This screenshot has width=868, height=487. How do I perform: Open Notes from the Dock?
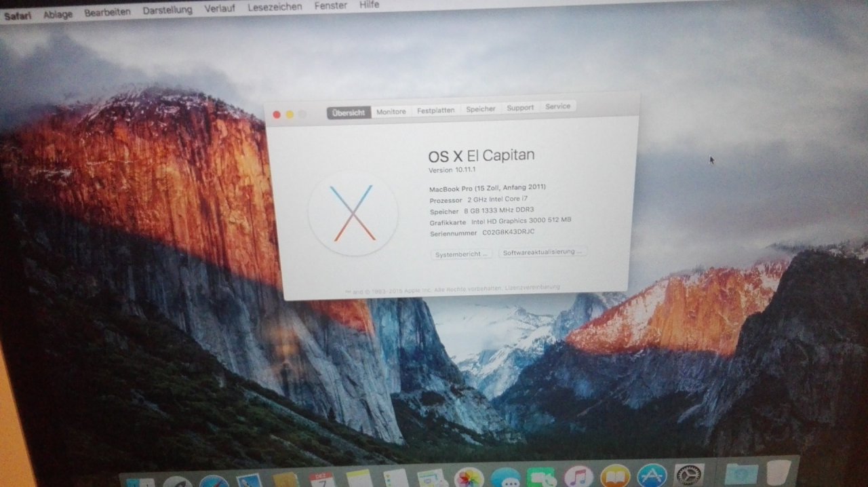tap(359, 478)
